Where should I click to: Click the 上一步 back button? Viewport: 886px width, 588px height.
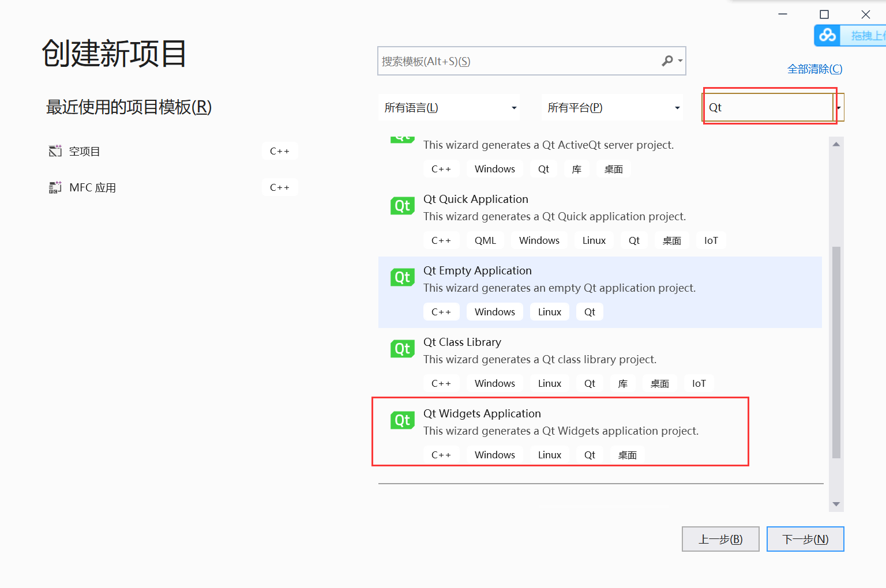coord(720,539)
